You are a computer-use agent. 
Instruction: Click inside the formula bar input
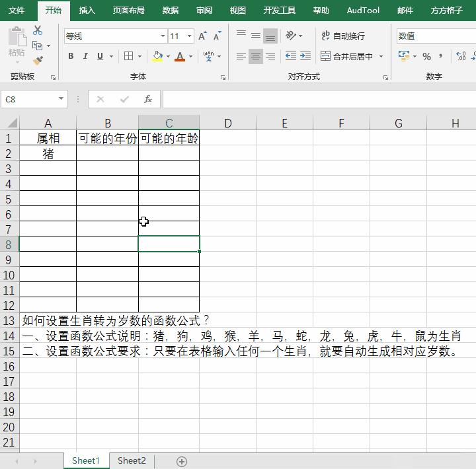pyautogui.click(x=319, y=99)
